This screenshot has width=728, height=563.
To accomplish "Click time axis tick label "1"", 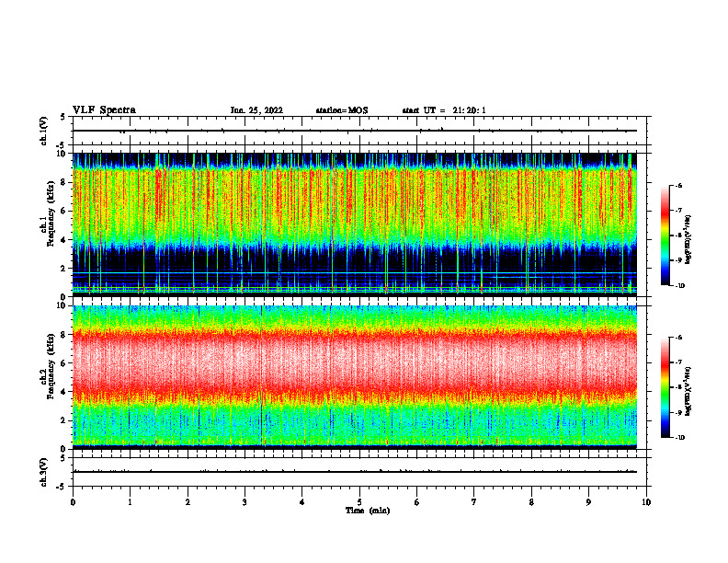I will pyautogui.click(x=130, y=502).
